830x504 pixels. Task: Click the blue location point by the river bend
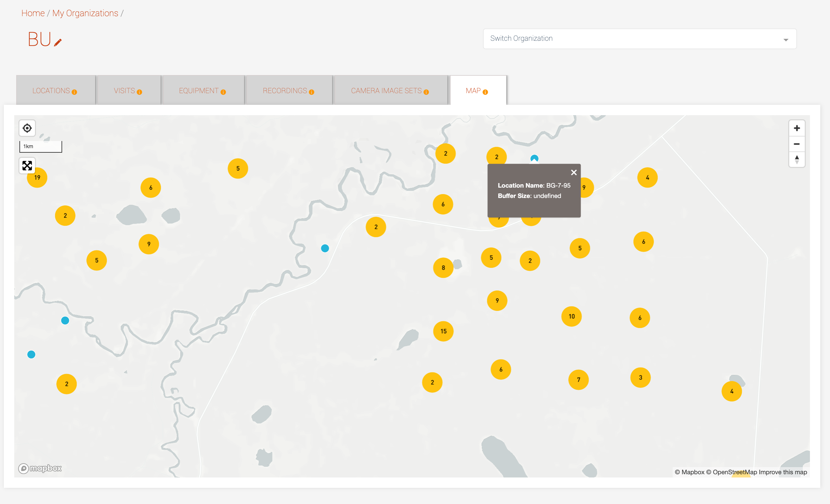325,248
